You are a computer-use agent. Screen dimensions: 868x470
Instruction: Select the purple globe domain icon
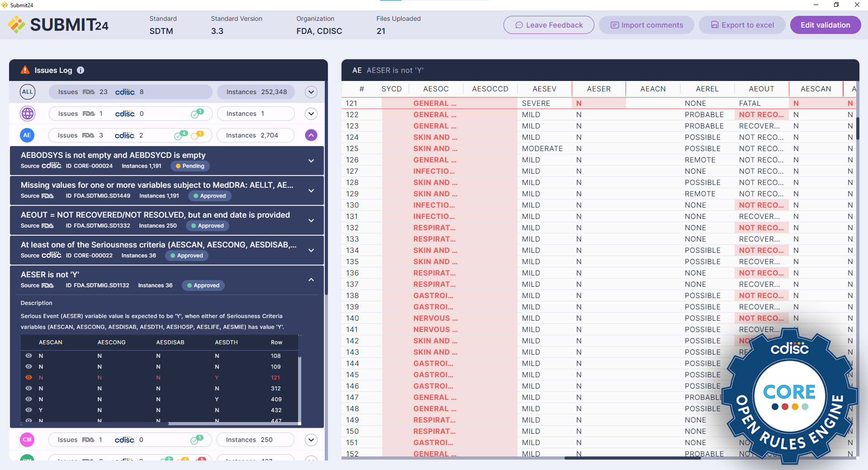coord(28,114)
